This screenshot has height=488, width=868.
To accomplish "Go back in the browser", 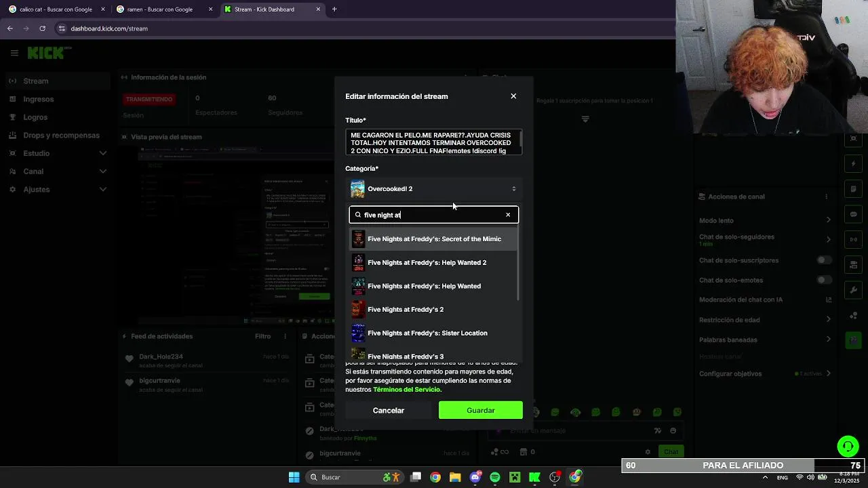I will click(10, 28).
